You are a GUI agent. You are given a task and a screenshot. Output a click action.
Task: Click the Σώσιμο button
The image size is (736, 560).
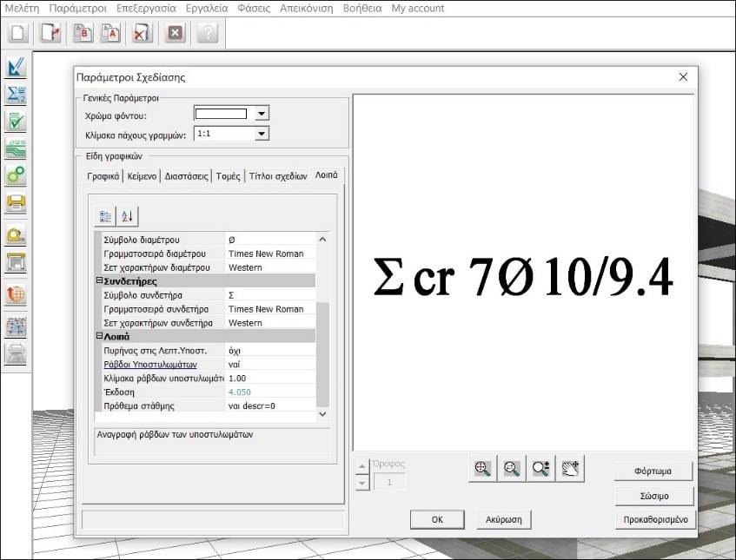pos(654,497)
